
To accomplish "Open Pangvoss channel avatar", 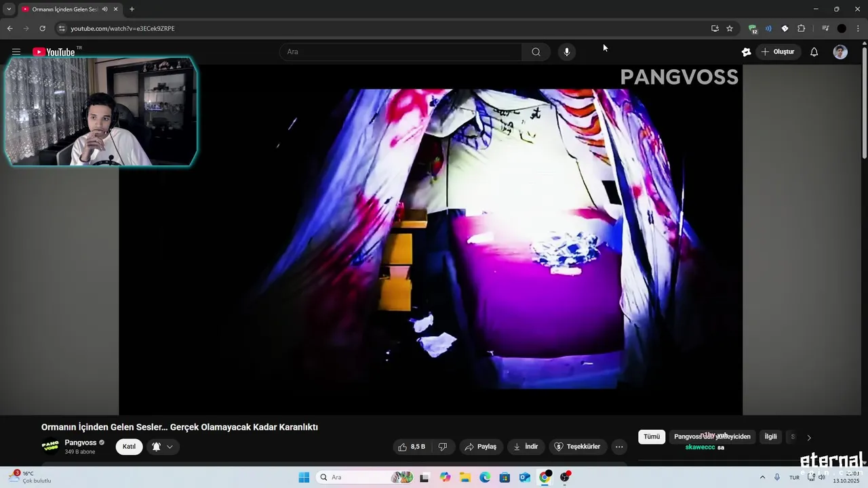I will pos(50,447).
